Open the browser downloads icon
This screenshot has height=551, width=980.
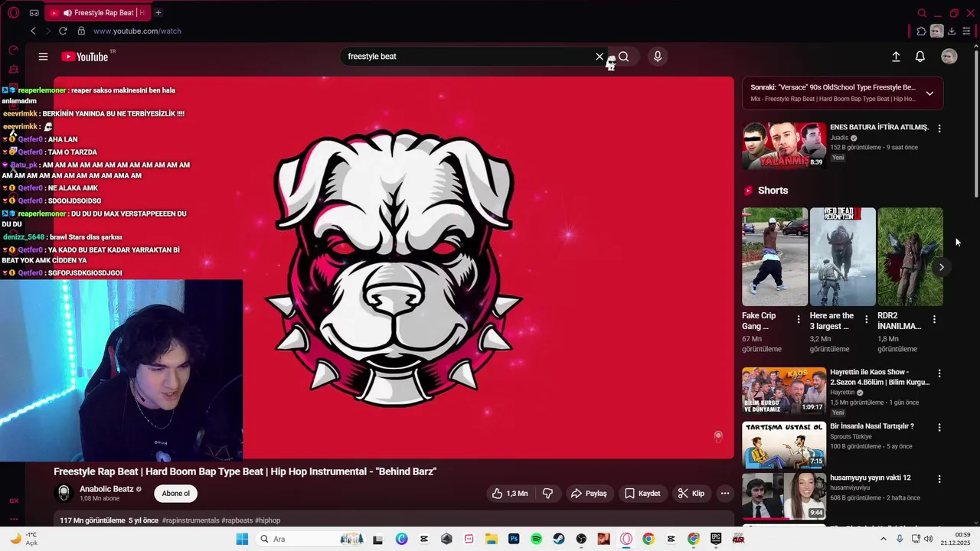[x=952, y=31]
